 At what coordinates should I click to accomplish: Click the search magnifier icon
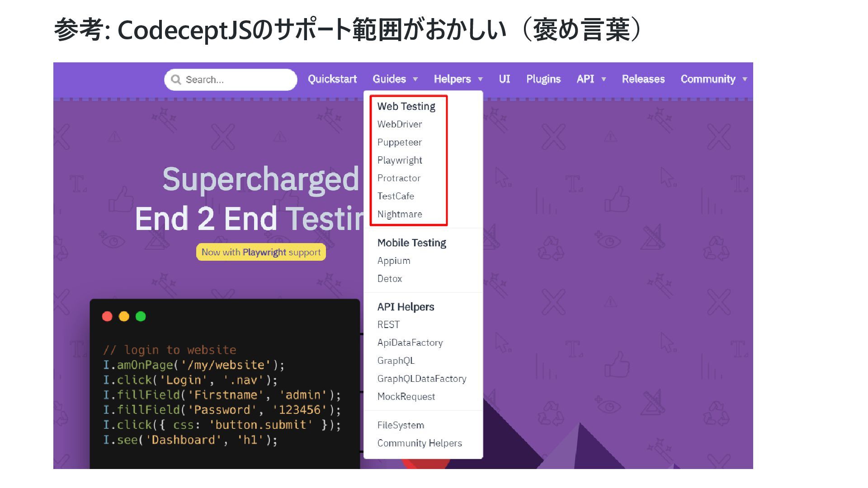coord(176,80)
